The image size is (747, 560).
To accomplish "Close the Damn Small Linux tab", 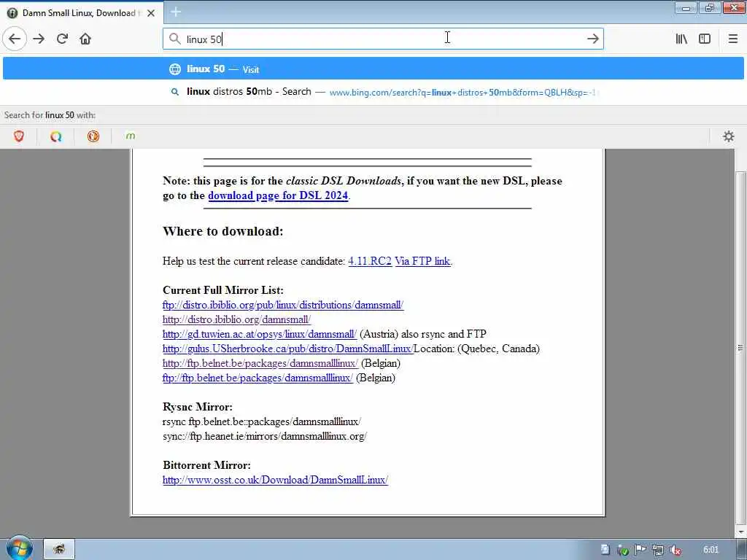I will (151, 13).
